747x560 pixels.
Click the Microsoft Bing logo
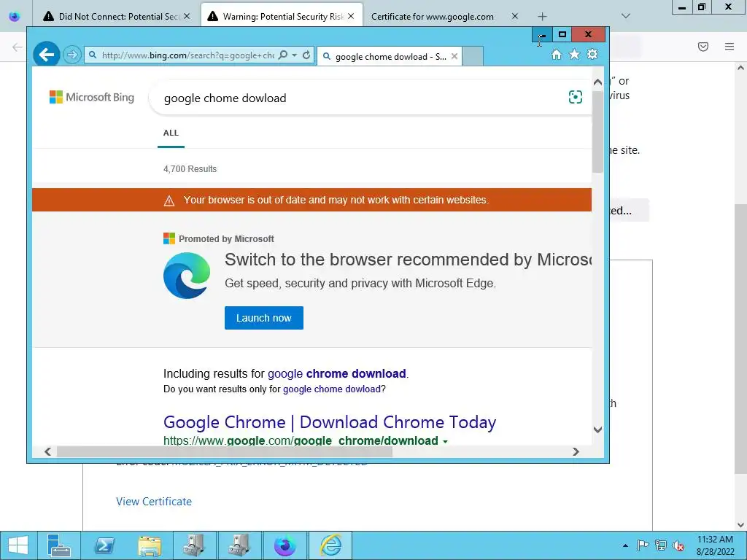click(x=92, y=97)
